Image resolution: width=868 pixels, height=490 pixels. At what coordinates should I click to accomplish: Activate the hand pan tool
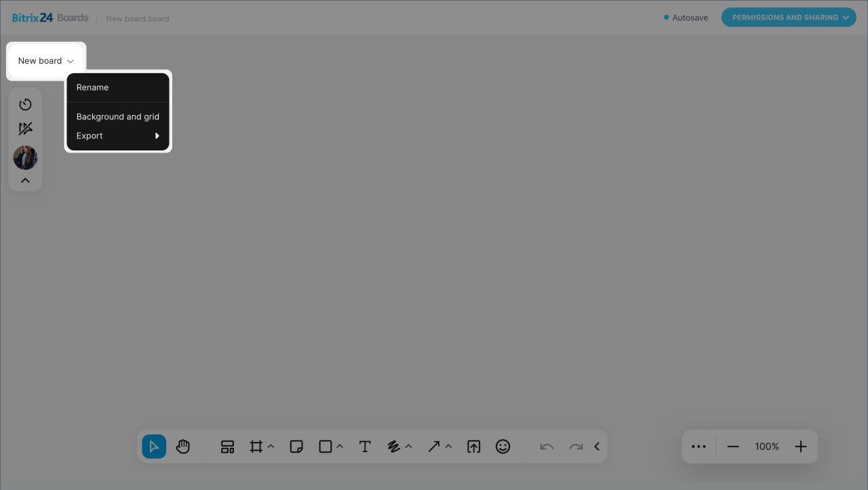[183, 447]
